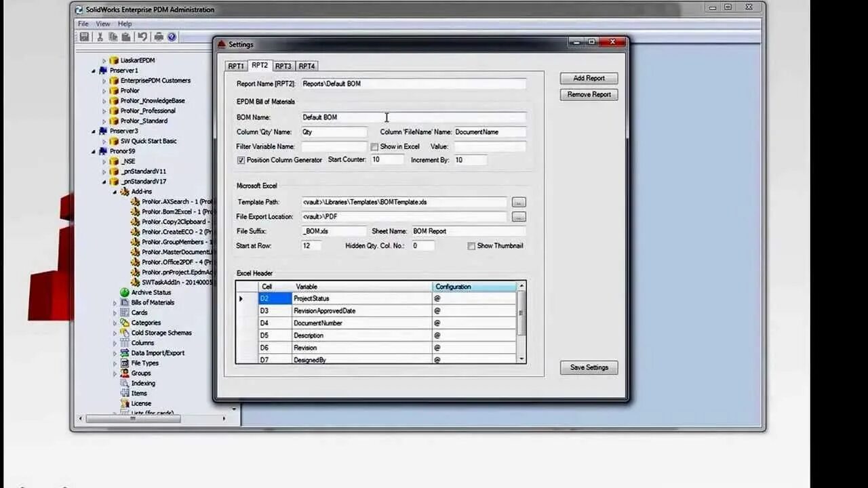Click the Bills of Materials icon
The height and width of the screenshot is (488, 868).
coord(125,302)
